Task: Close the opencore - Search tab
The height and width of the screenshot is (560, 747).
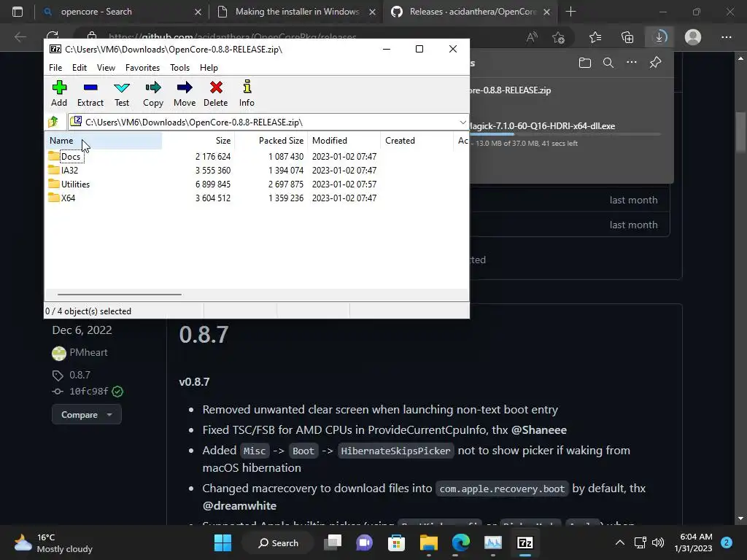Action: (x=198, y=12)
